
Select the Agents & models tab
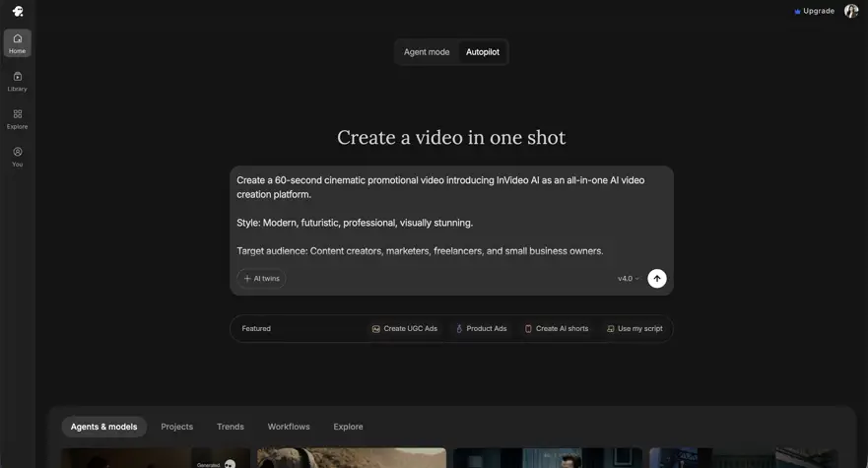pyautogui.click(x=103, y=427)
